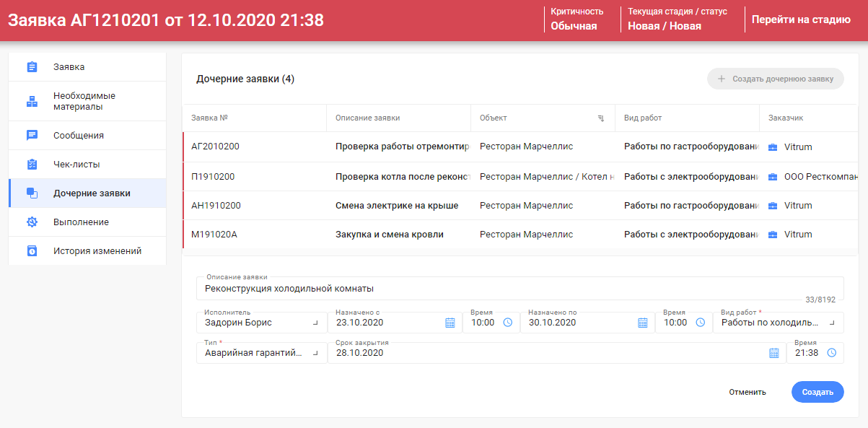
Task: Click Ресторан Марчеллис / Котел object cell
Action: (x=543, y=177)
